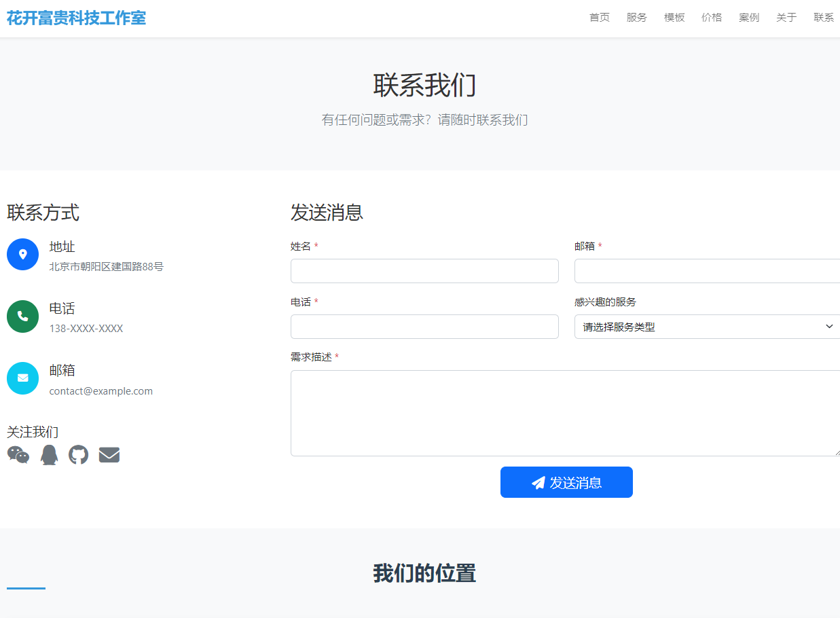The height and width of the screenshot is (618, 840).
Task: Click the 花开富贵科技工作室 logo link
Action: (x=76, y=18)
